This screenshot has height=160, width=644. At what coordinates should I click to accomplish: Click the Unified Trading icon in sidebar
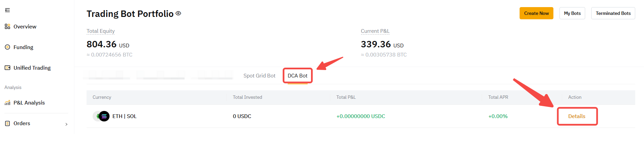[7, 68]
